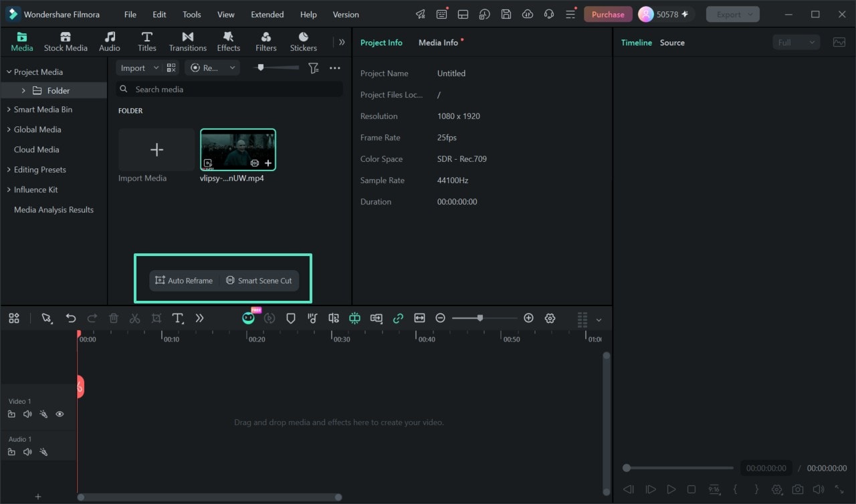Lock the Video 1 track
The width and height of the screenshot is (856, 504).
click(x=11, y=414)
